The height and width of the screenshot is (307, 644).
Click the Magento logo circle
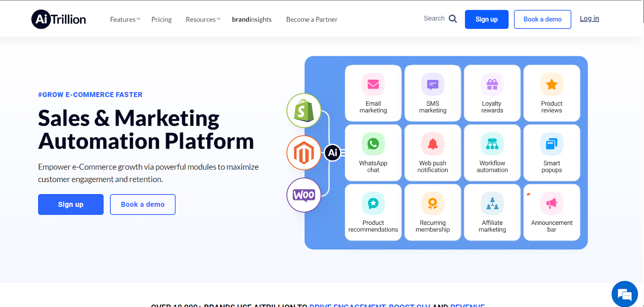tap(304, 153)
